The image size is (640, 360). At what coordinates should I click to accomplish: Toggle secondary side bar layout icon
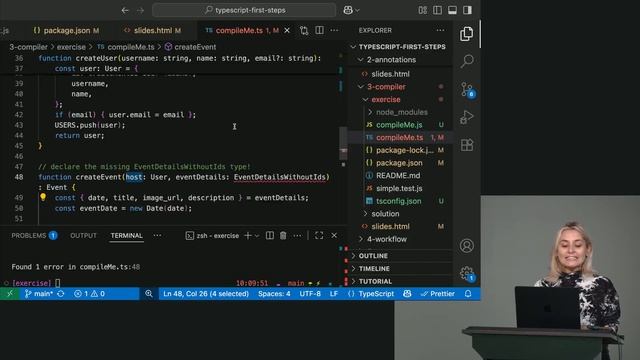point(467,10)
